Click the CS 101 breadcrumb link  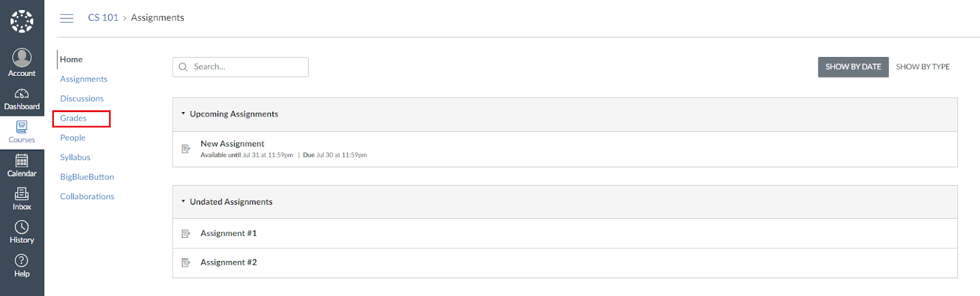pos(103,18)
